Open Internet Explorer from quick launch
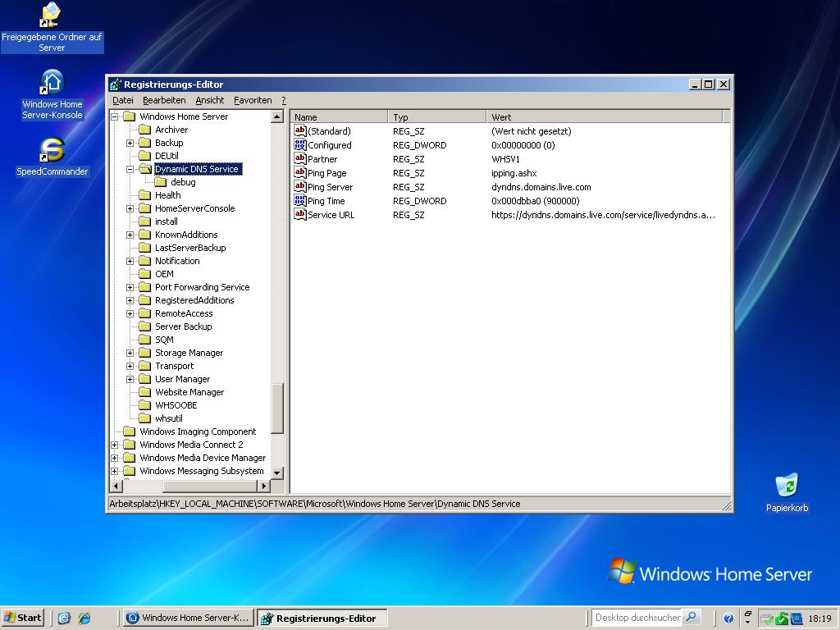This screenshot has height=630, width=840. click(84, 618)
